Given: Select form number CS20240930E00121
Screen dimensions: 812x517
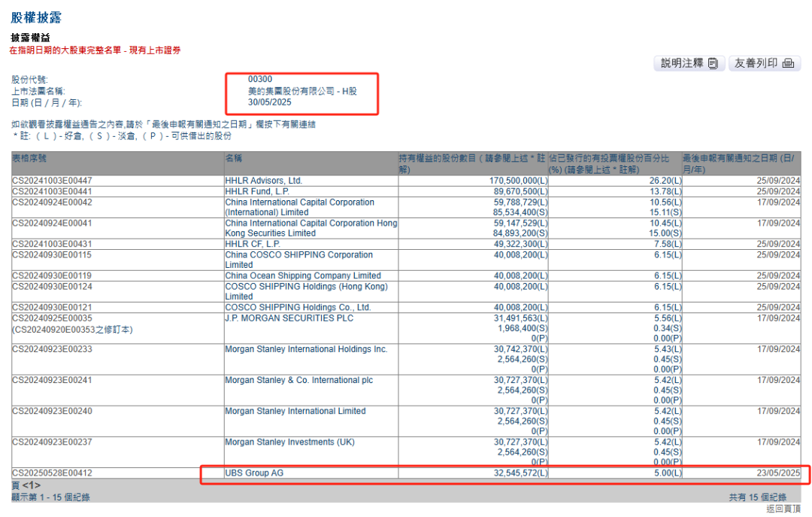Looking at the screenshot, I should coord(52,308).
